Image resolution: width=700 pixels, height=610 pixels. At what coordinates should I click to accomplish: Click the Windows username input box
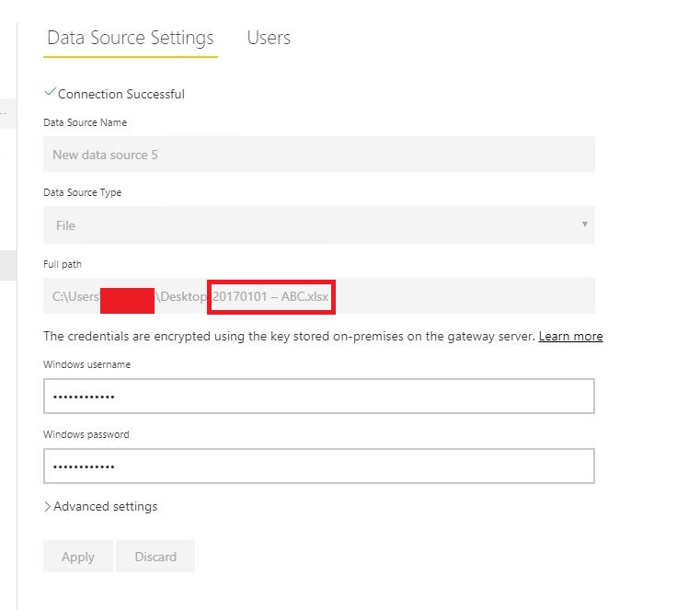pyautogui.click(x=319, y=397)
